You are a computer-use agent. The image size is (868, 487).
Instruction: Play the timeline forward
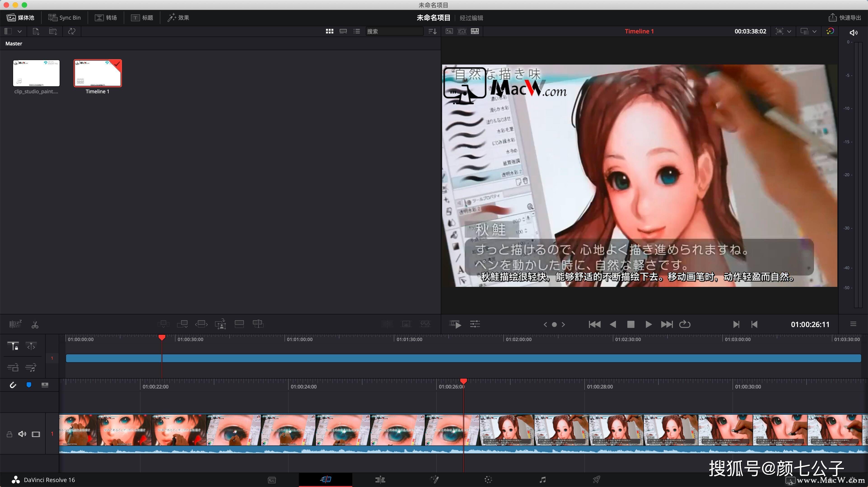click(x=648, y=324)
